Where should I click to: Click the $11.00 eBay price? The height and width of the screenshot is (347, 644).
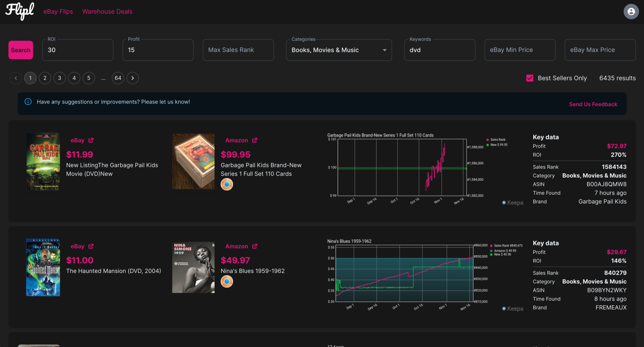pyautogui.click(x=80, y=260)
